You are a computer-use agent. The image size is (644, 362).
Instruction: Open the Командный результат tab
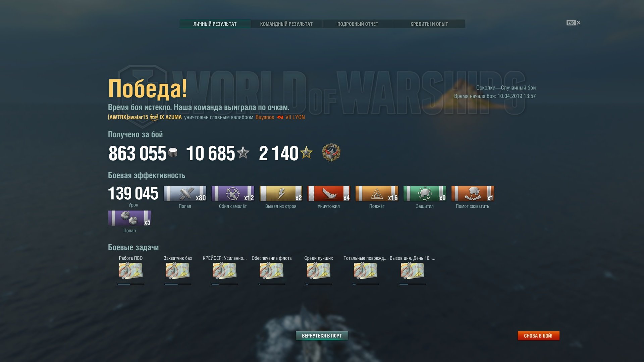coord(286,24)
